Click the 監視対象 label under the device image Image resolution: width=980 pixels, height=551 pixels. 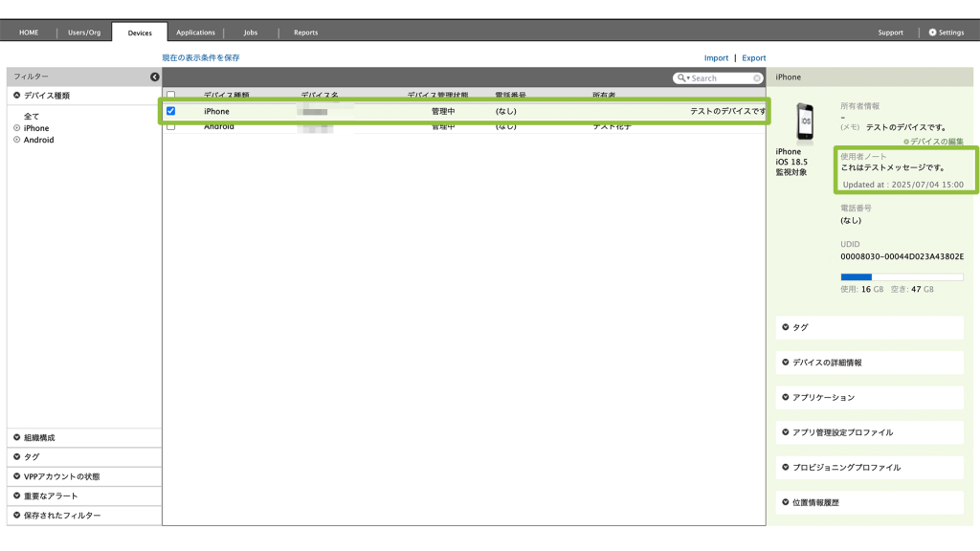[x=791, y=172]
